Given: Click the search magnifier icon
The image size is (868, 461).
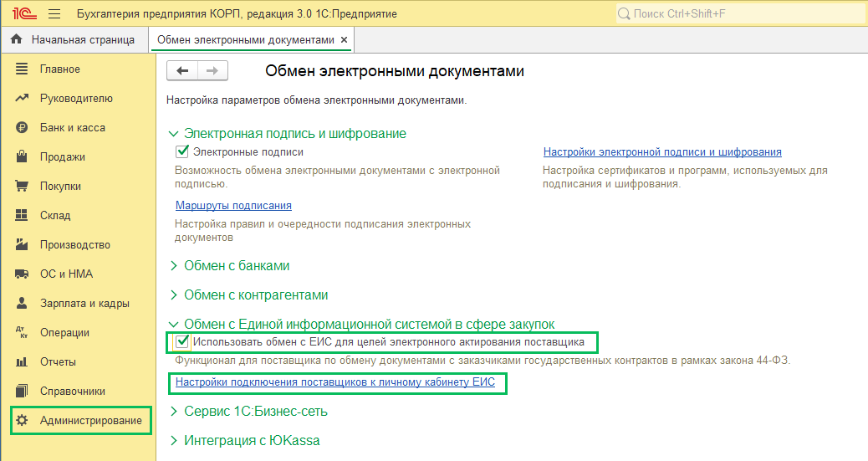Looking at the screenshot, I should (x=624, y=14).
